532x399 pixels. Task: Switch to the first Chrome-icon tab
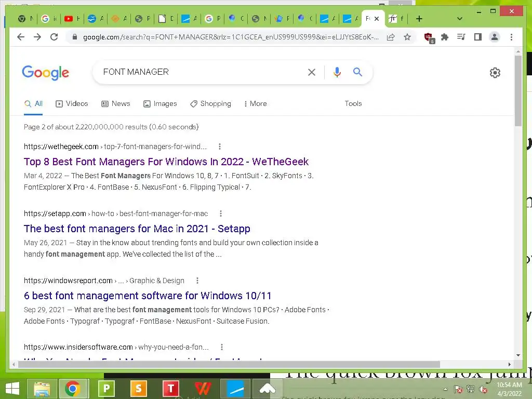pos(26,19)
